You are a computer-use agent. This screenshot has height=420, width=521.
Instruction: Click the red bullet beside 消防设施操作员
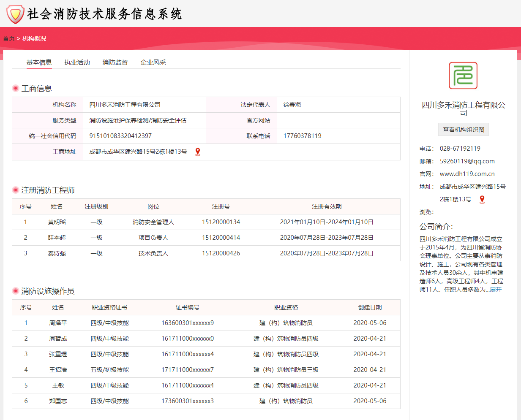[16, 291]
